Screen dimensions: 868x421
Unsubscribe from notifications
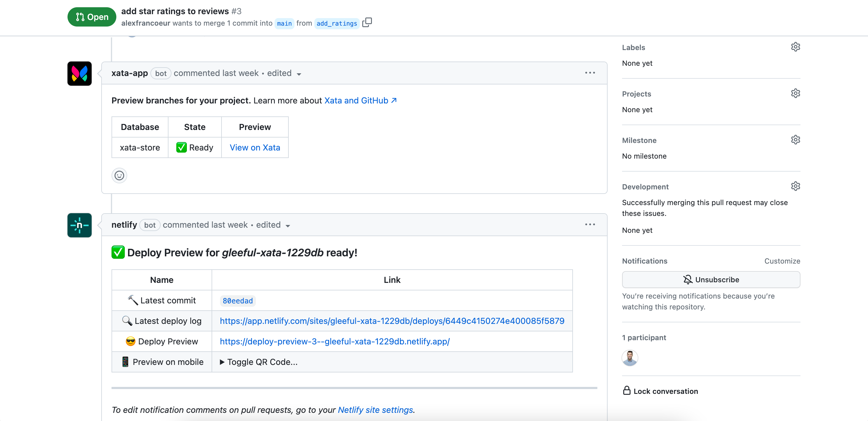[711, 280]
